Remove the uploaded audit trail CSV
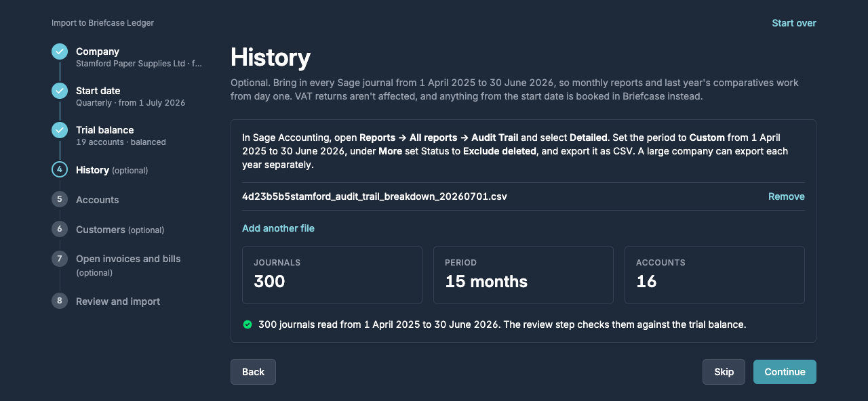Viewport: 868px width, 401px height. 787,196
